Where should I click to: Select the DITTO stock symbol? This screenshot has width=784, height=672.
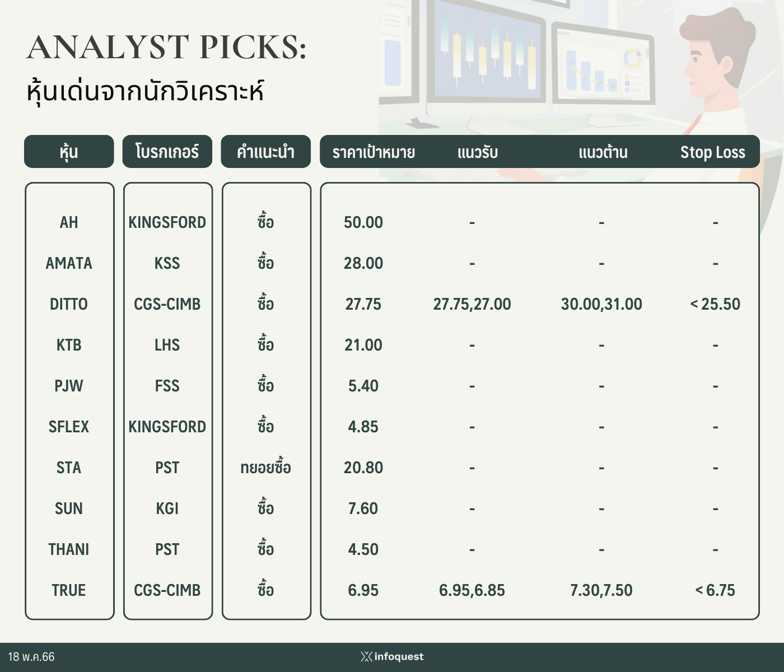69,304
